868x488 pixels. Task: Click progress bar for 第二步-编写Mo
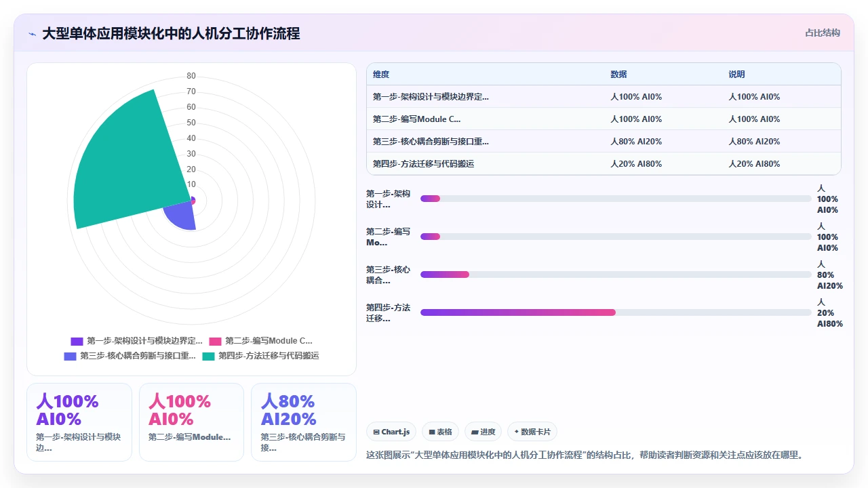coord(616,237)
